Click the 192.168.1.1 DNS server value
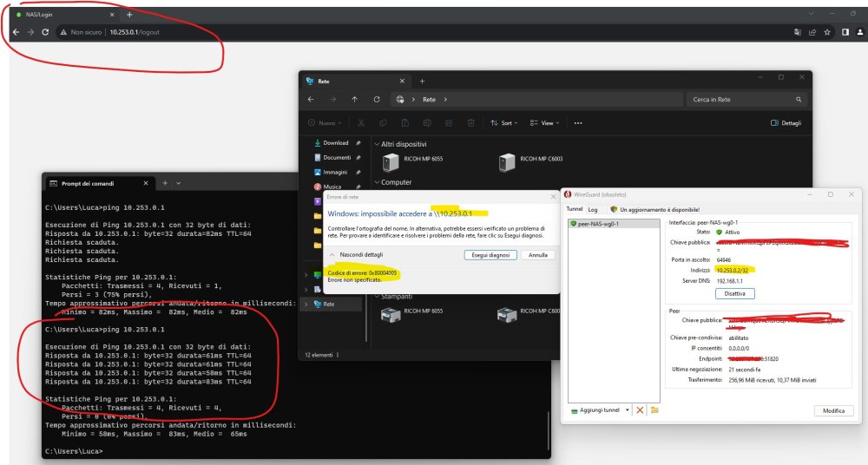868x465 pixels. pos(730,281)
